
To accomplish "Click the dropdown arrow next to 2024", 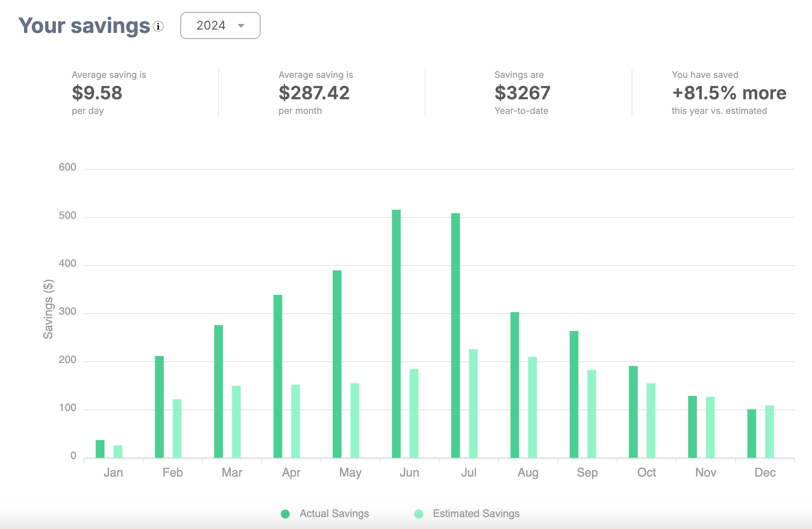I will [241, 25].
